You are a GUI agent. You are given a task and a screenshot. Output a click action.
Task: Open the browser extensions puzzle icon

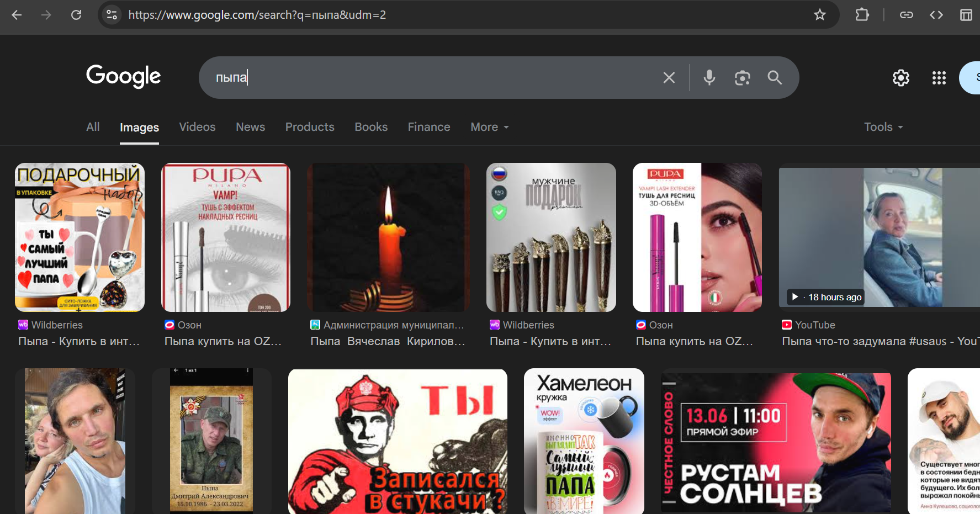point(862,15)
